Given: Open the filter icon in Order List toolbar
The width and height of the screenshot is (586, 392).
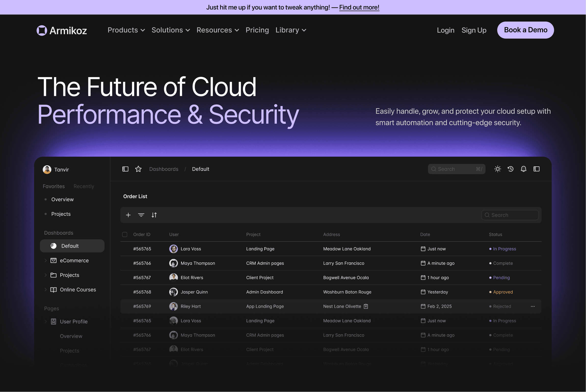Looking at the screenshot, I should point(141,215).
